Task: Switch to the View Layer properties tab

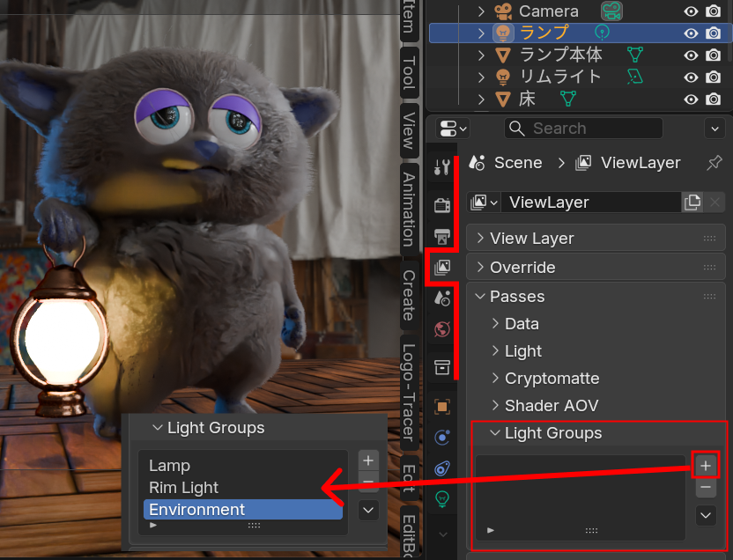Action: tap(442, 267)
